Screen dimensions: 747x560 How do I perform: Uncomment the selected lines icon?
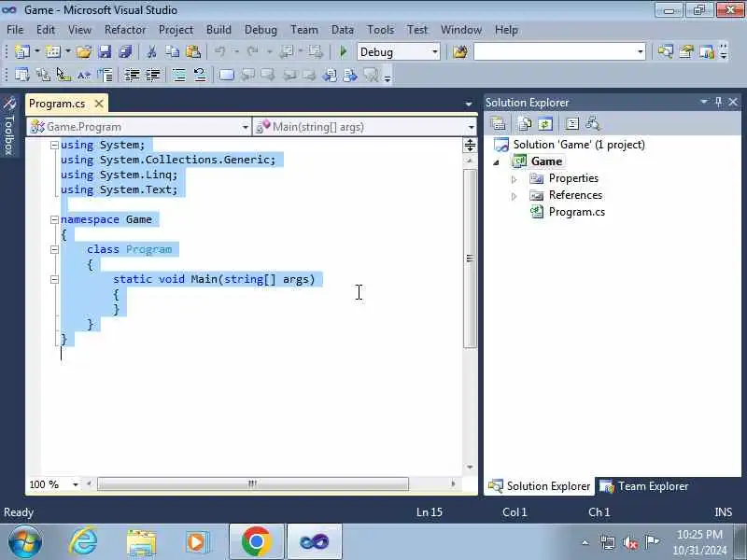click(200, 75)
